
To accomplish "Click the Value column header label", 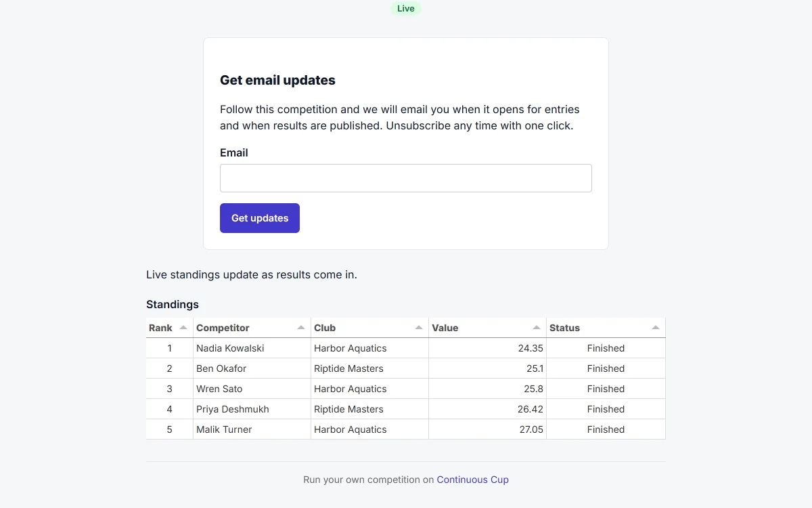I will coord(445,328).
